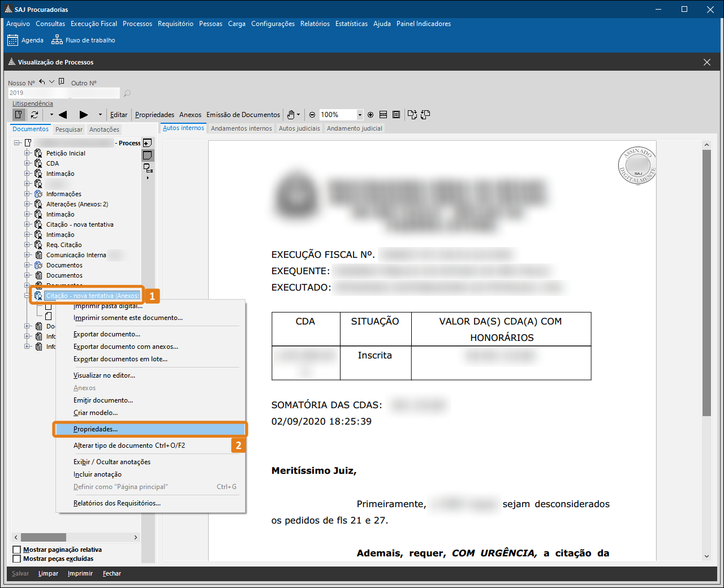The width and height of the screenshot is (724, 588).
Task: Open Fluxo de trabalho workflow icon
Action: (57, 40)
